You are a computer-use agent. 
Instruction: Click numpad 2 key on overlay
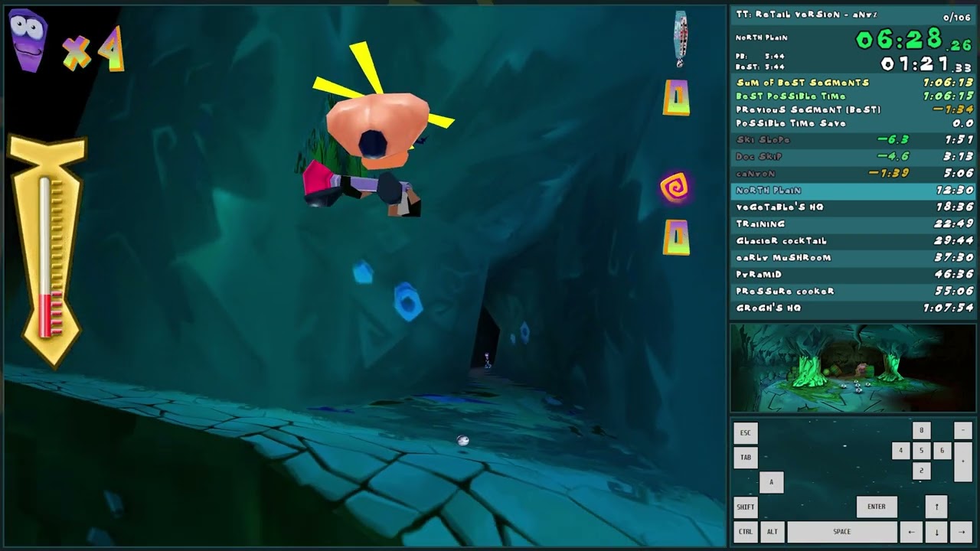point(921,471)
